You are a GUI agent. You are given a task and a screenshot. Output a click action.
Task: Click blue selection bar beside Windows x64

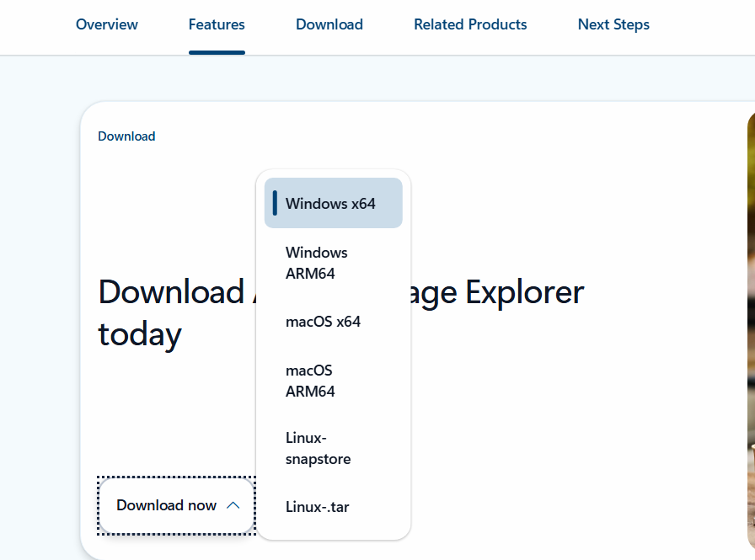pyautogui.click(x=275, y=203)
